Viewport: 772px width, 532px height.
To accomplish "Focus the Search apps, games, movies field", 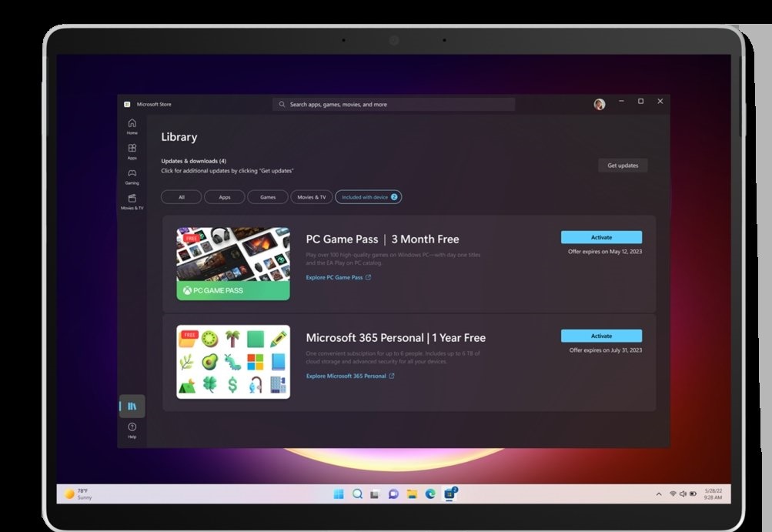I will 393,105.
